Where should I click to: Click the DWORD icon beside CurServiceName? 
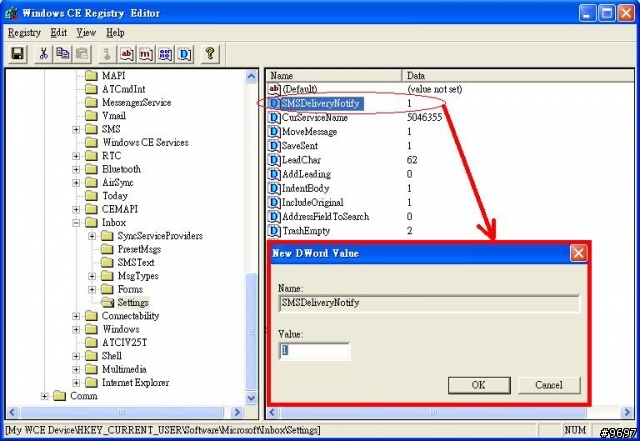274,118
